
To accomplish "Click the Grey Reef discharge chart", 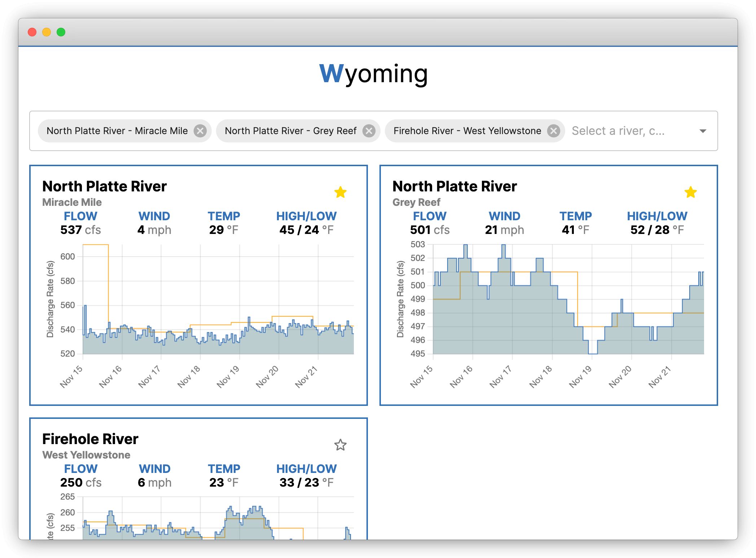I will 568,299.
